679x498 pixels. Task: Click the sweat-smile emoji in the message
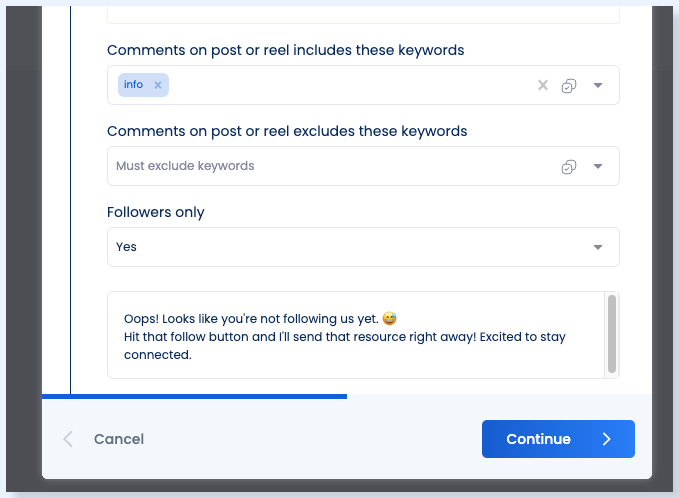(389, 318)
